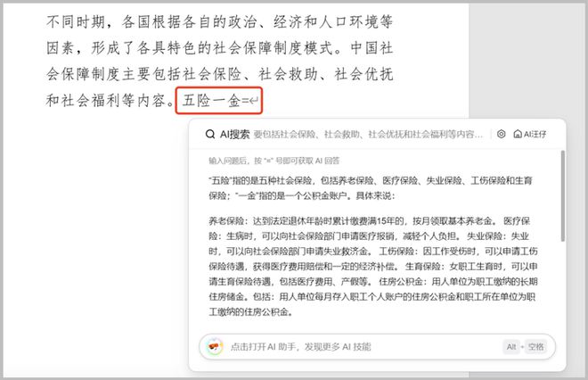
Task: Click the document line starting with 因素，形成了
Action: point(220,48)
